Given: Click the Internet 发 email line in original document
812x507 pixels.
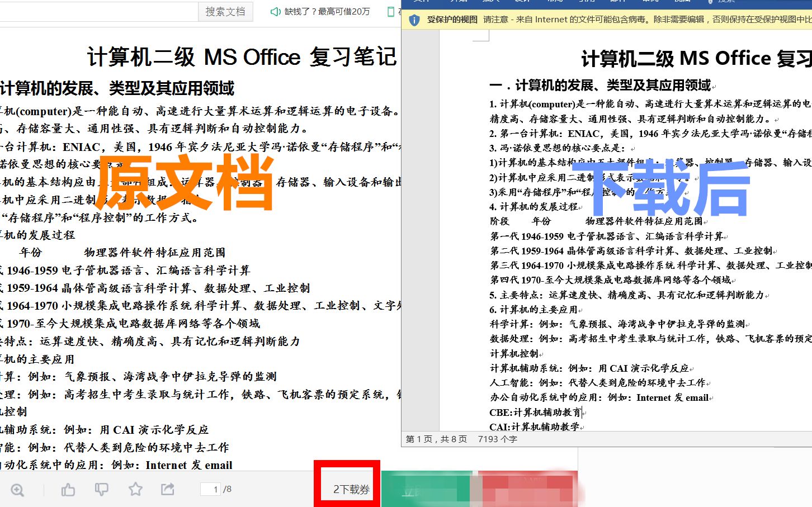Looking at the screenshot, I should (116, 465).
